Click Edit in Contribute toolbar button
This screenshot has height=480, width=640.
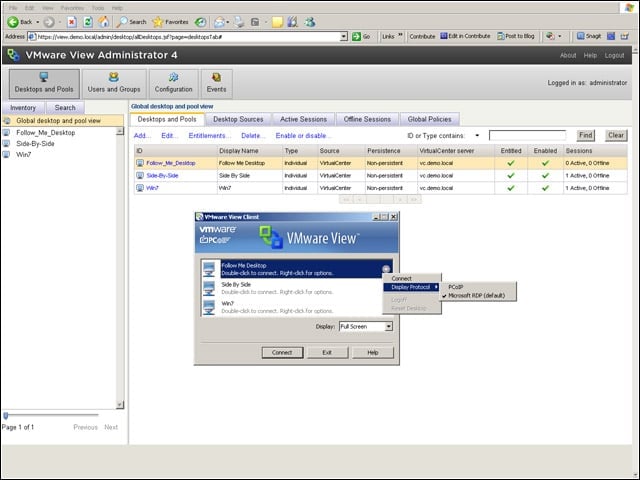click(x=465, y=36)
